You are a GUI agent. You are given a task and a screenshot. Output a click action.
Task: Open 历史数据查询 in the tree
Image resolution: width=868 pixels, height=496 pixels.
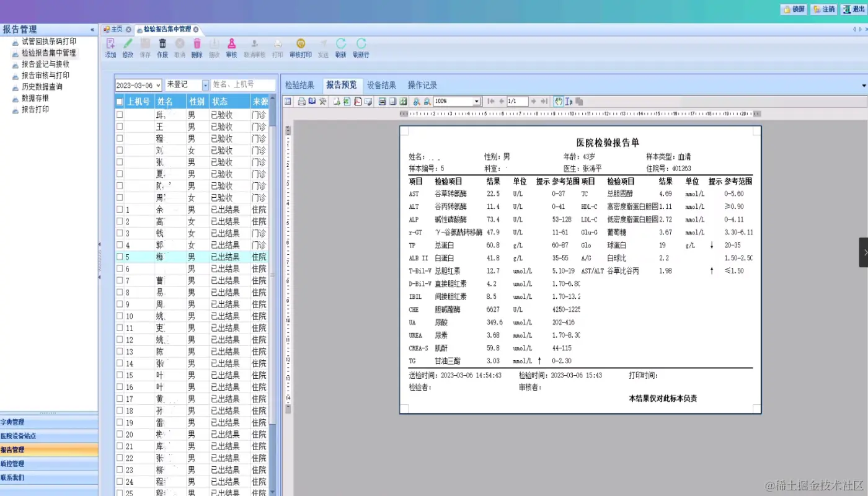[42, 87]
